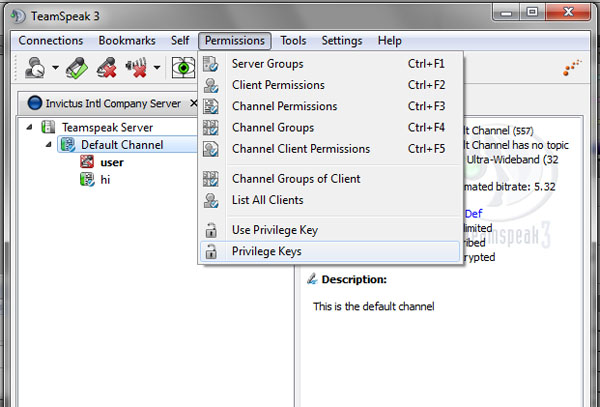The image size is (600, 407).
Task: Click the Description pencil icon
Action: coord(312,279)
